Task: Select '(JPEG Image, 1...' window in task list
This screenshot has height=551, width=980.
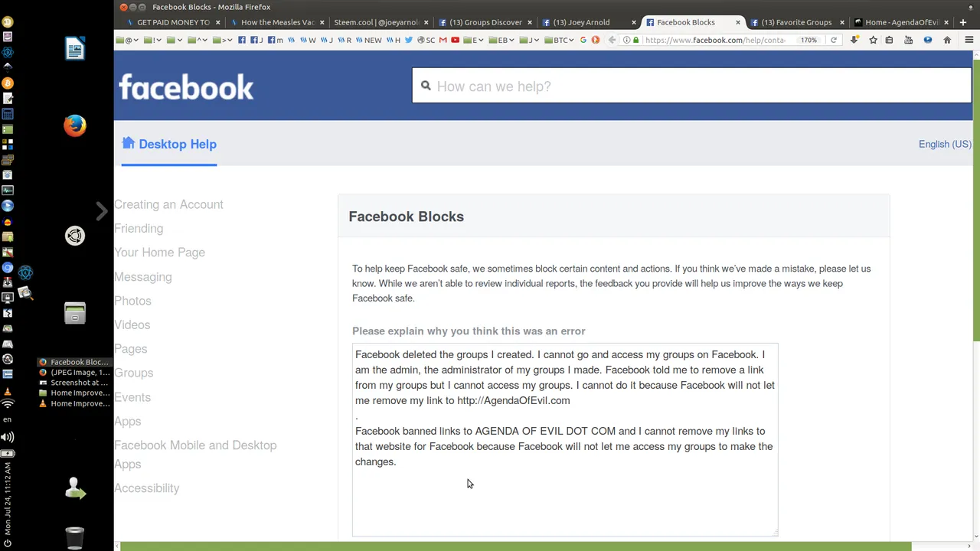Action: (x=75, y=373)
